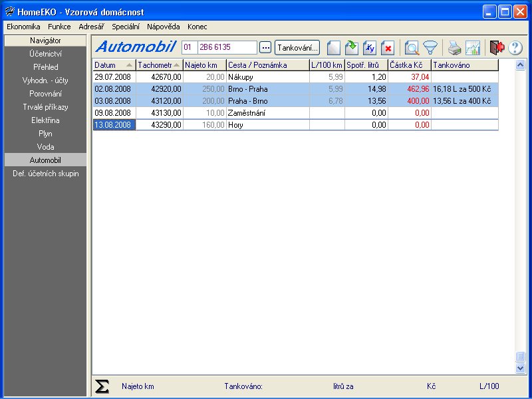Open the Ekonomika menu
532x399 pixels.
point(23,27)
